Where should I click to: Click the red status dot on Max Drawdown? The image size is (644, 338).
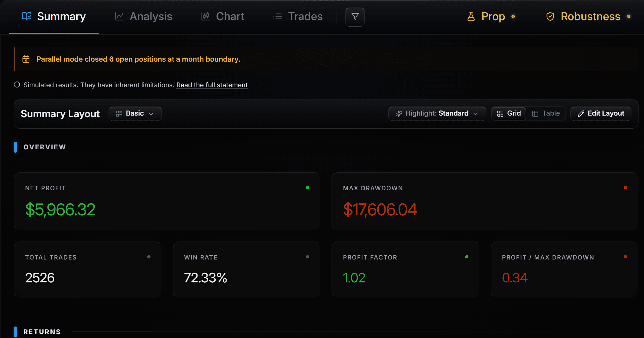pos(625,188)
